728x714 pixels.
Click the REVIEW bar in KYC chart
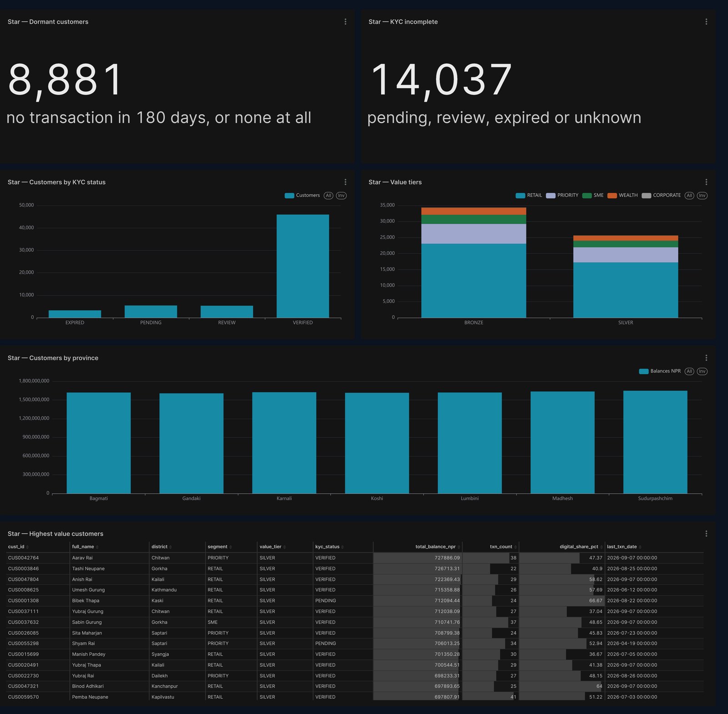coord(227,312)
